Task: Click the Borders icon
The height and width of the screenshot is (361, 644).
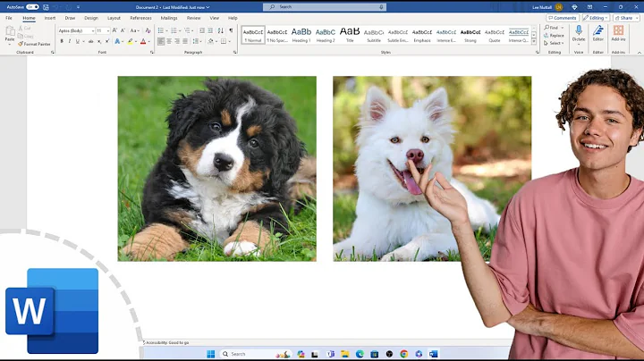Action: tap(223, 41)
